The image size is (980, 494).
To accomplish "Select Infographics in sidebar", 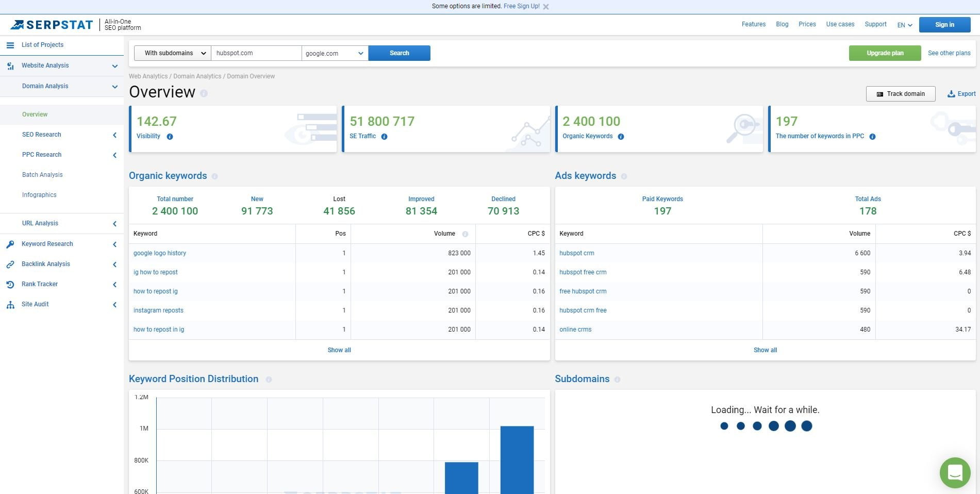I will (39, 195).
